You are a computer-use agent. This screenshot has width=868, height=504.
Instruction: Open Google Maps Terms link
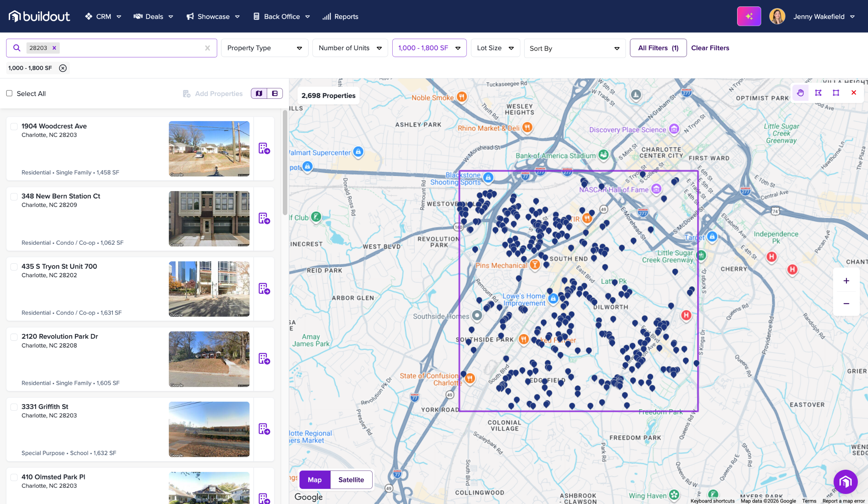click(809, 501)
